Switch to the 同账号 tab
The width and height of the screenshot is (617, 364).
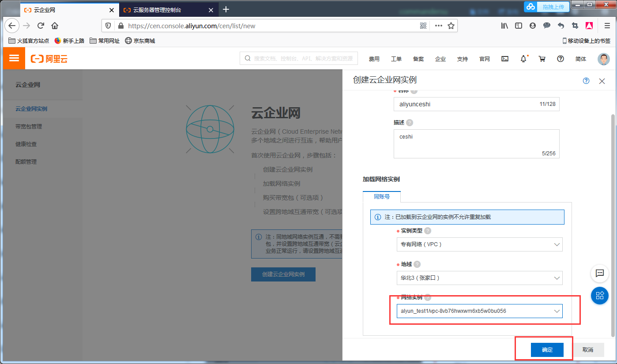coord(381,196)
